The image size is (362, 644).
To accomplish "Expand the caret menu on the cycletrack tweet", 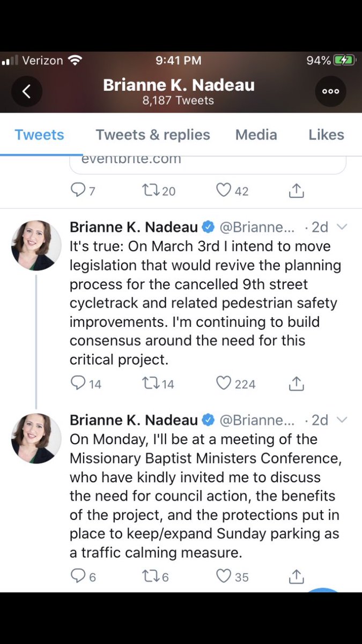I will [x=341, y=227].
